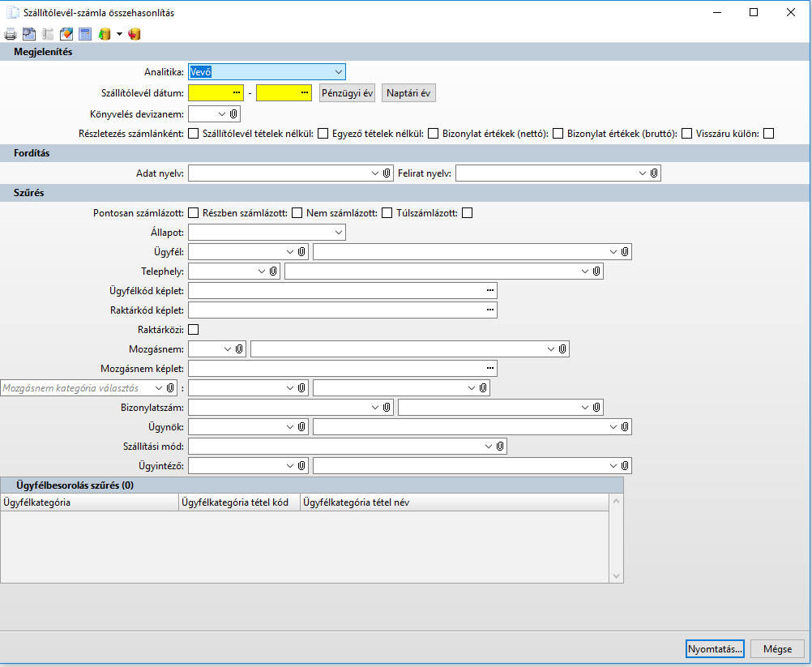812x667 pixels.
Task: Expand the Állapot dropdown list
Action: (x=338, y=233)
